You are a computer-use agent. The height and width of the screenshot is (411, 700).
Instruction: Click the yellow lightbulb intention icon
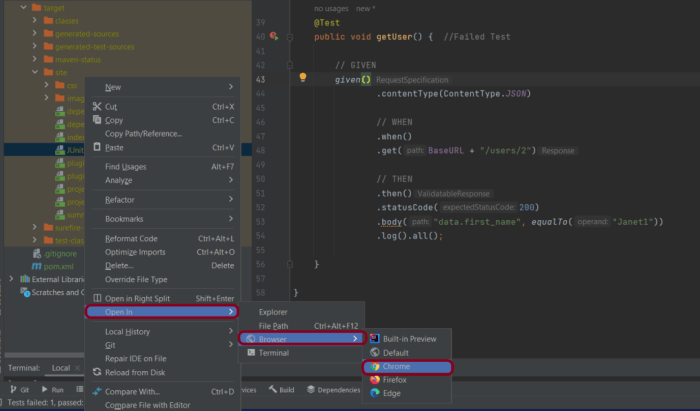303,77
